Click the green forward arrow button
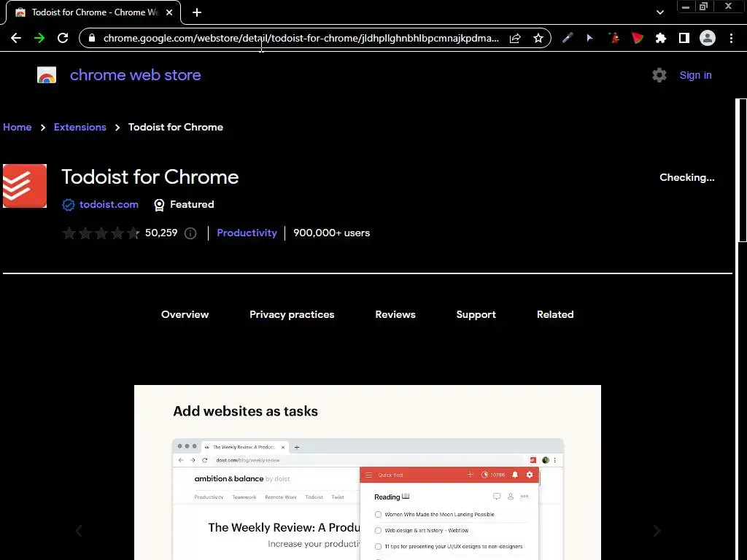747x560 pixels. click(x=39, y=38)
